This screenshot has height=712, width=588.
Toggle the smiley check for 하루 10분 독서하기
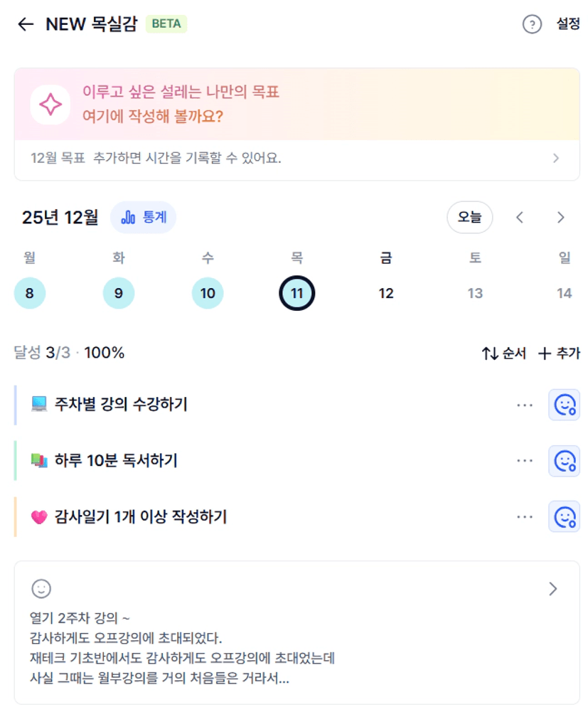[564, 461]
